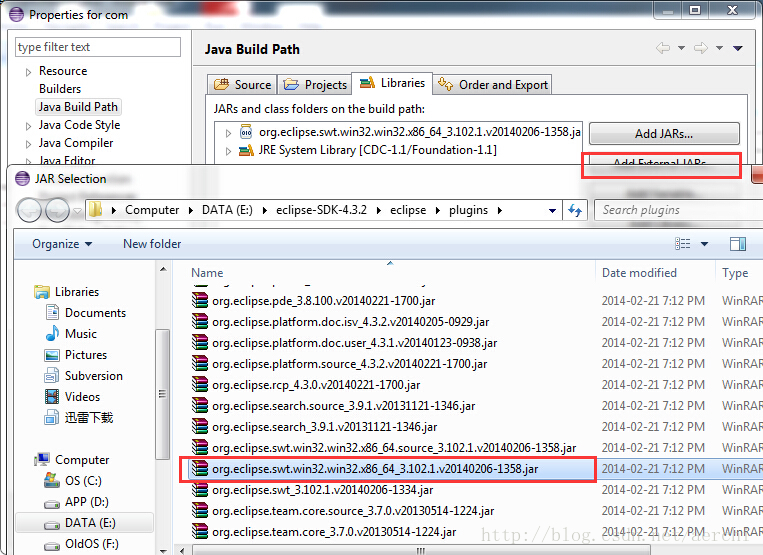Select org.eclipse.pde_3.8.100 jar file
The width and height of the screenshot is (763, 555).
pyautogui.click(x=323, y=301)
